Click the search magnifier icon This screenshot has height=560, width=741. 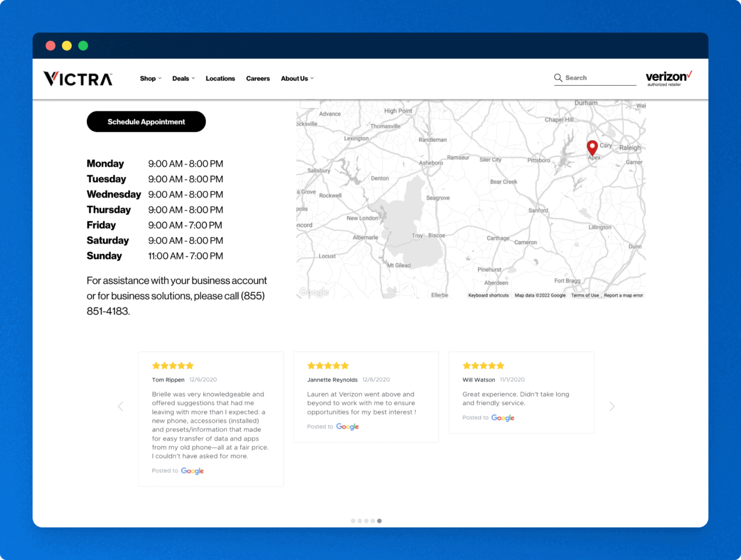coord(558,78)
